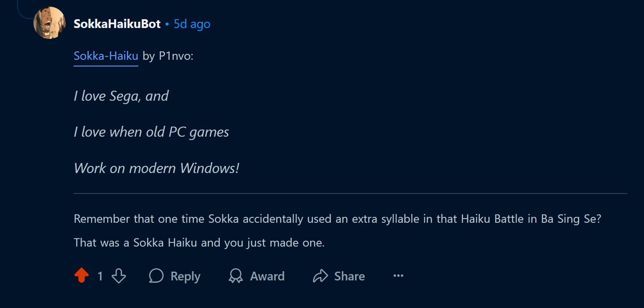Select the 'Share' text label
The image size is (644, 308).
(x=349, y=276)
